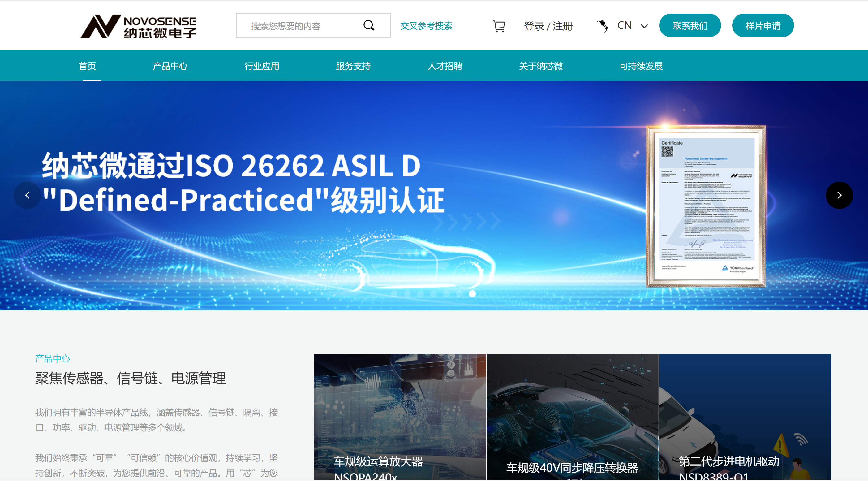Switch to the 服务支持 menu item
This screenshot has height=481, width=868.
[353, 66]
